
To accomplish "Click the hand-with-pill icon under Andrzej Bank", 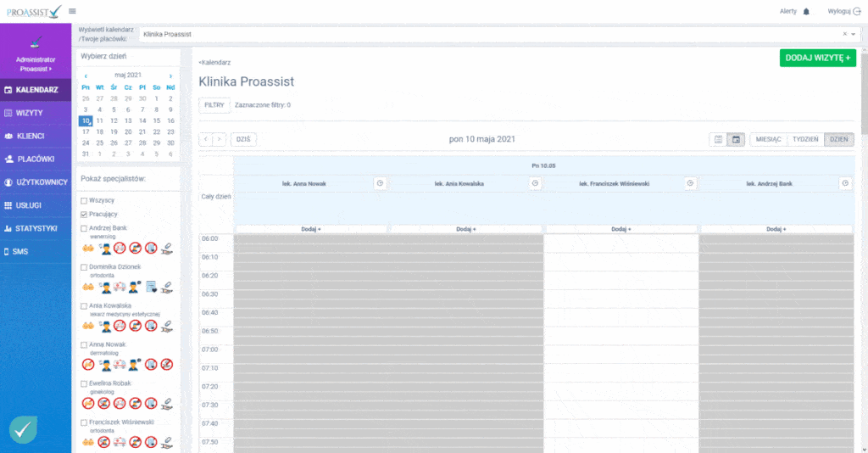I will tap(167, 248).
